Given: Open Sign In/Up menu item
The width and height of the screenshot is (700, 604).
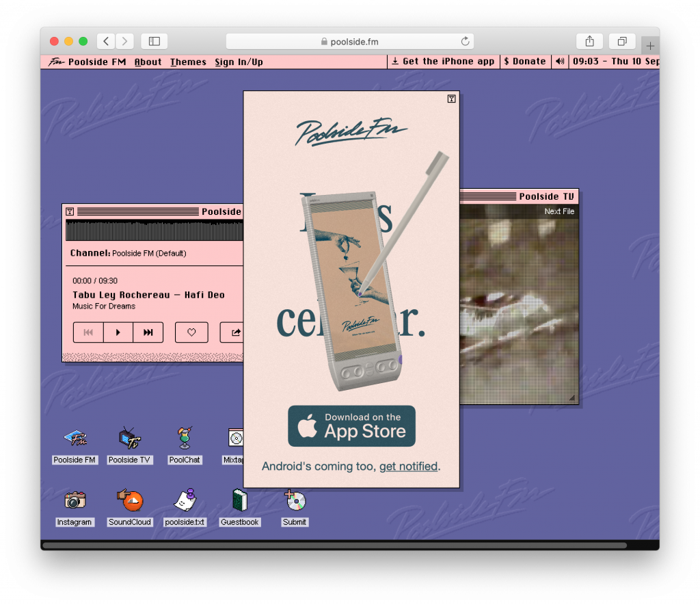Looking at the screenshot, I should click(x=239, y=62).
